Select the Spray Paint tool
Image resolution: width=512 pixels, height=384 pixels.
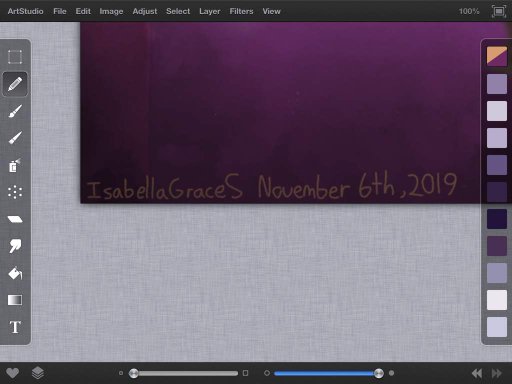[x=15, y=165]
